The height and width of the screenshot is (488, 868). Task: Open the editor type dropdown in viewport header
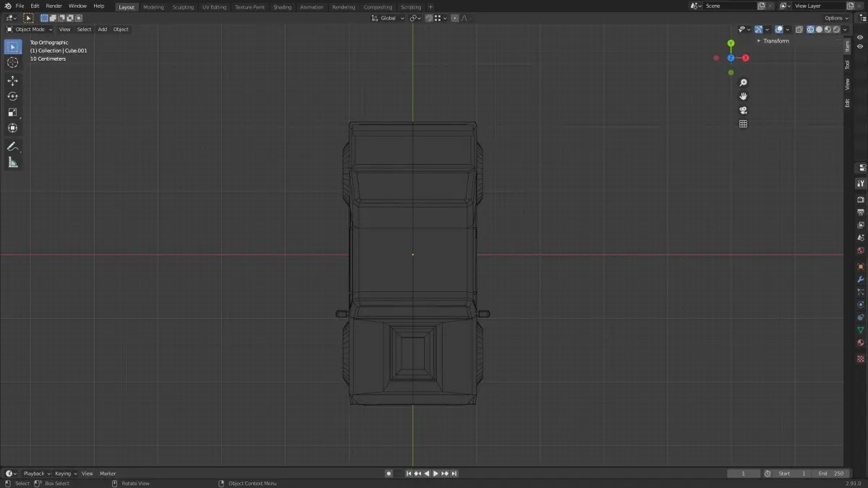click(11, 18)
